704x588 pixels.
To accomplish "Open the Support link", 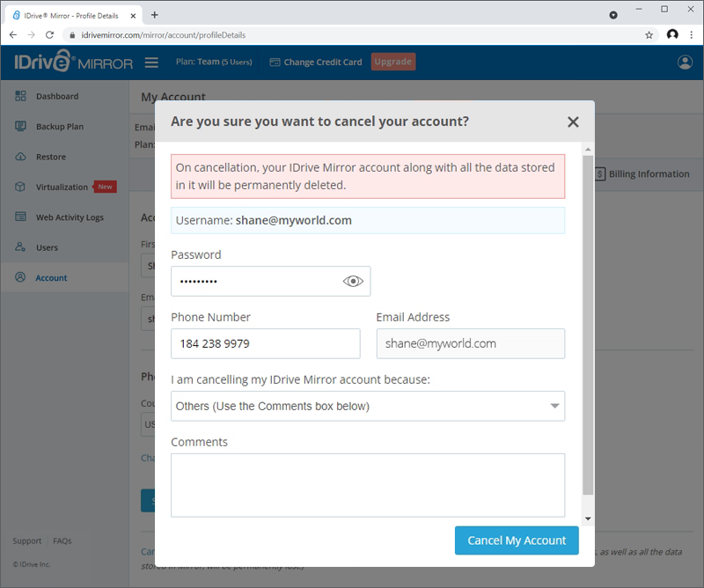I will [27, 540].
